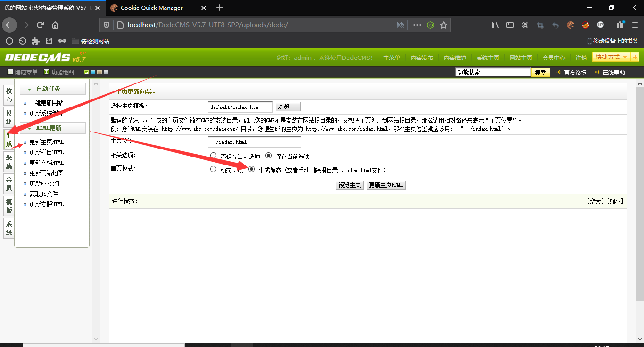Choose the blue theme color swatch
Screen dimensions: 644x347
coord(93,72)
